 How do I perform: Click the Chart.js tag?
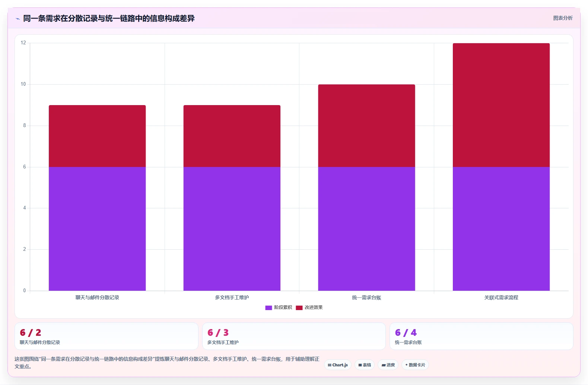click(x=338, y=365)
